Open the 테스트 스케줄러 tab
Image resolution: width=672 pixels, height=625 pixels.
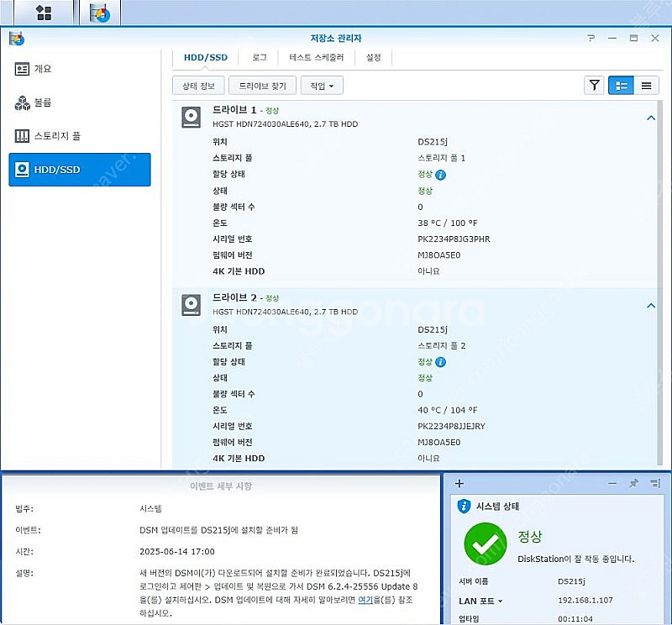tap(317, 57)
